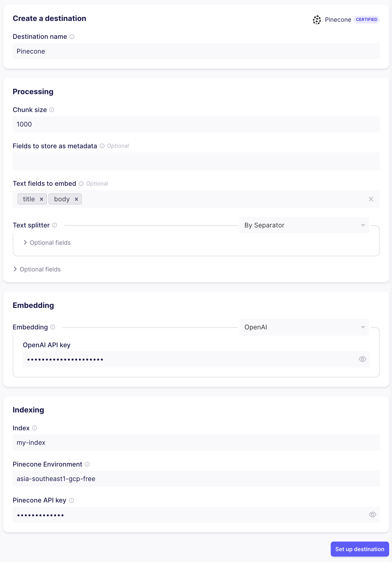The width and height of the screenshot is (392, 562).
Task: Click the Chunk size info icon
Action: (x=52, y=110)
